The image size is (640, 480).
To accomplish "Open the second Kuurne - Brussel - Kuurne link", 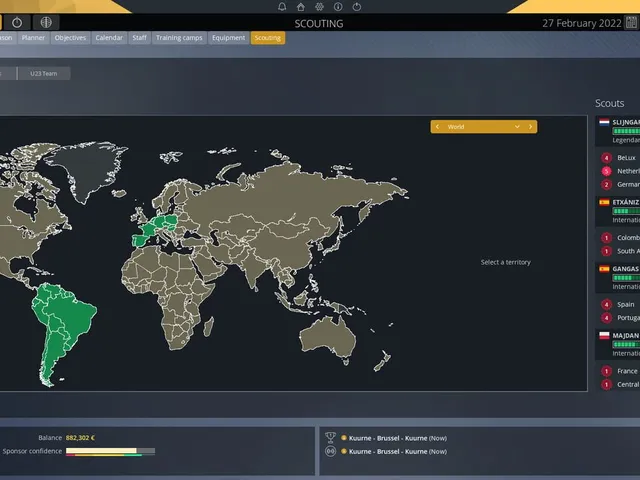I will coord(388,451).
